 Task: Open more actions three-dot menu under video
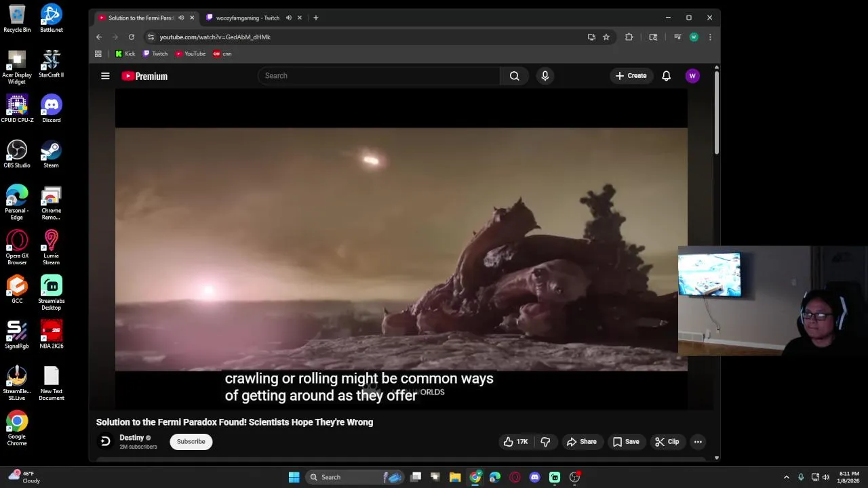698,442
